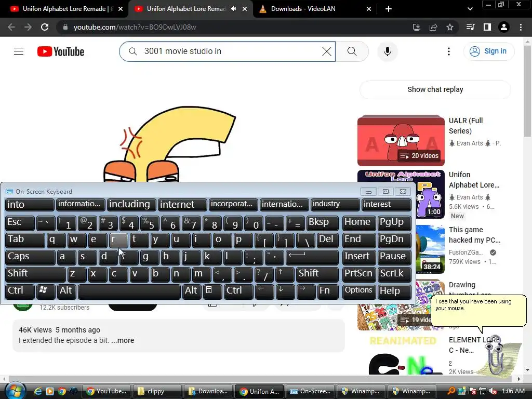The height and width of the screenshot is (399, 532).
Task: Pick the 'including' word prediction
Action: point(131,205)
